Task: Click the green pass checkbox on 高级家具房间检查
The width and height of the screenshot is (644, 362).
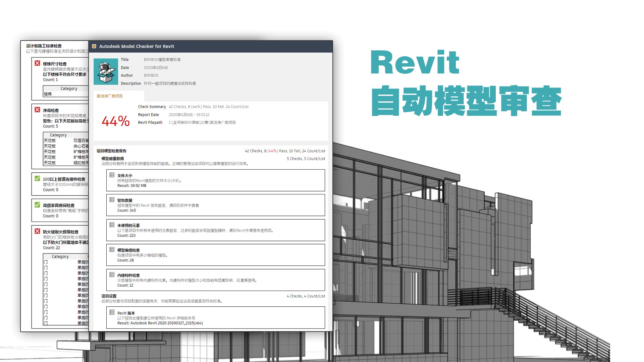Action: (37, 205)
